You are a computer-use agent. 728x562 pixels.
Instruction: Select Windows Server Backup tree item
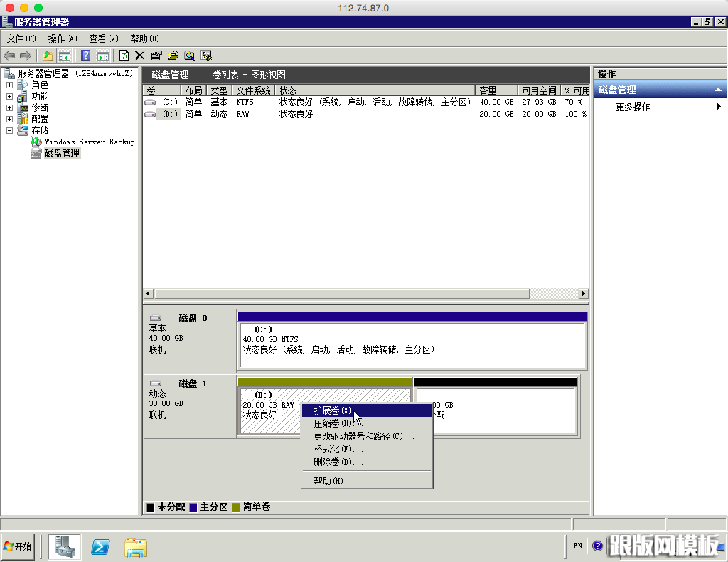coord(90,142)
